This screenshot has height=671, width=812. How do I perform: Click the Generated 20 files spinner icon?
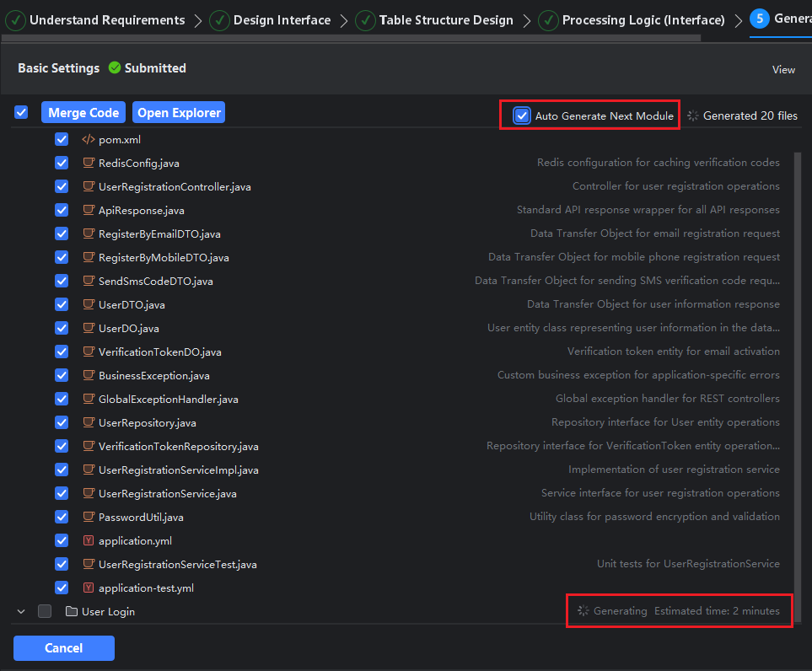coord(693,115)
